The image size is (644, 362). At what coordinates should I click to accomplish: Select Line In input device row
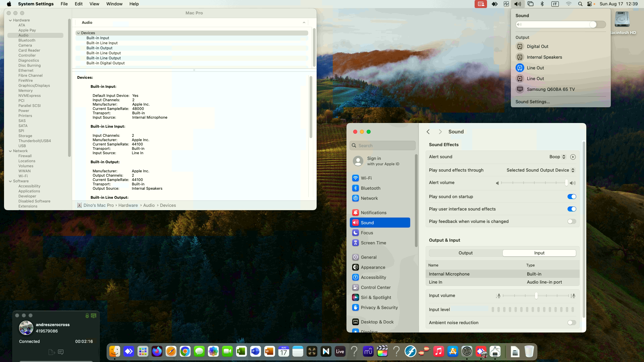(x=502, y=282)
